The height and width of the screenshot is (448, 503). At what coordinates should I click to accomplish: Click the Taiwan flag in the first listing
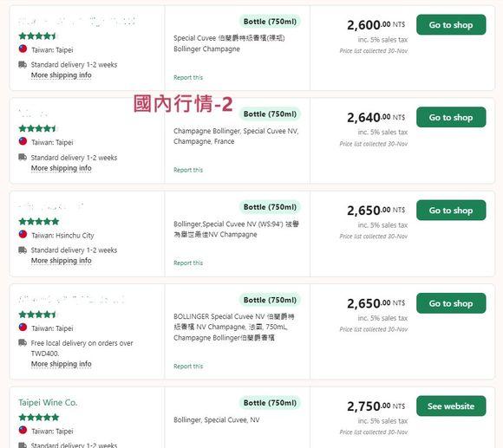point(23,49)
